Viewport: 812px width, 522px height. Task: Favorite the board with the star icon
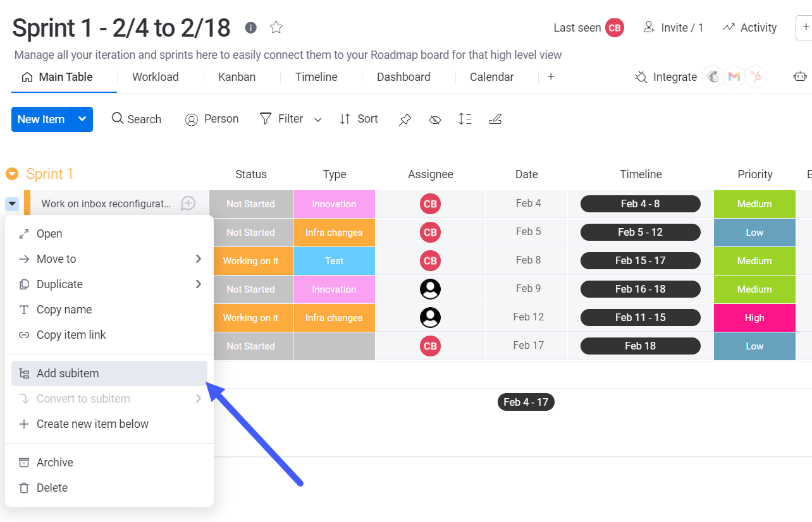click(x=276, y=27)
